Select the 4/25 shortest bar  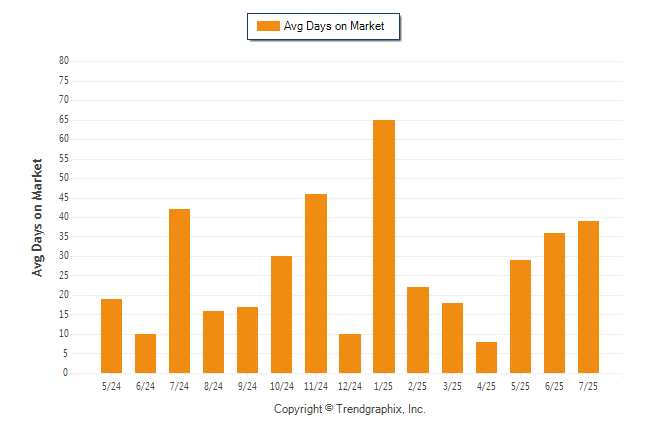[486, 357]
